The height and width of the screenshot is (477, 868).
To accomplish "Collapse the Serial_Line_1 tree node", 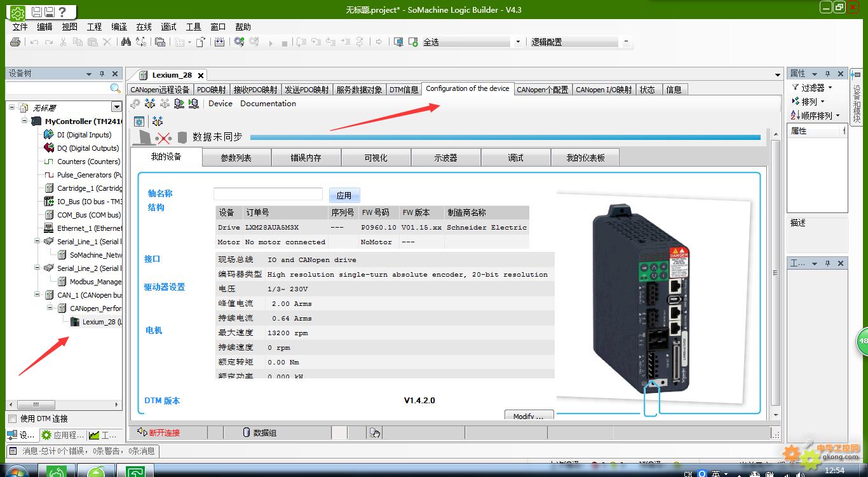I will point(37,241).
